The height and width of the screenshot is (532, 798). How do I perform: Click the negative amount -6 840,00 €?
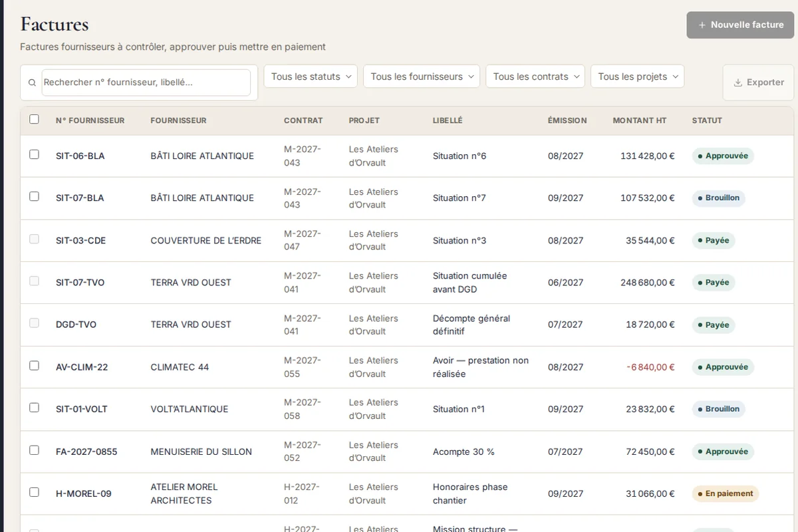(650, 367)
